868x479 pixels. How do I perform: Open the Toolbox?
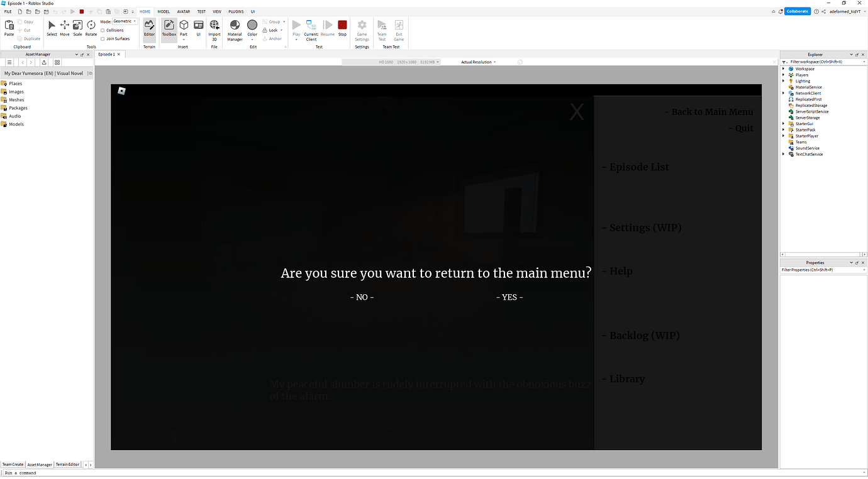(169, 28)
